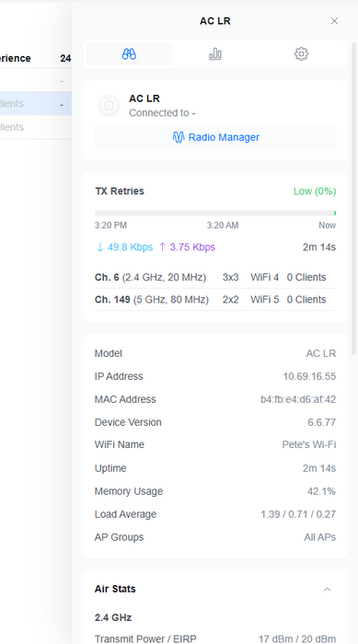Viewport: 358px width, 644px height.
Task: Click device version 6.6.77
Action: [x=321, y=422]
